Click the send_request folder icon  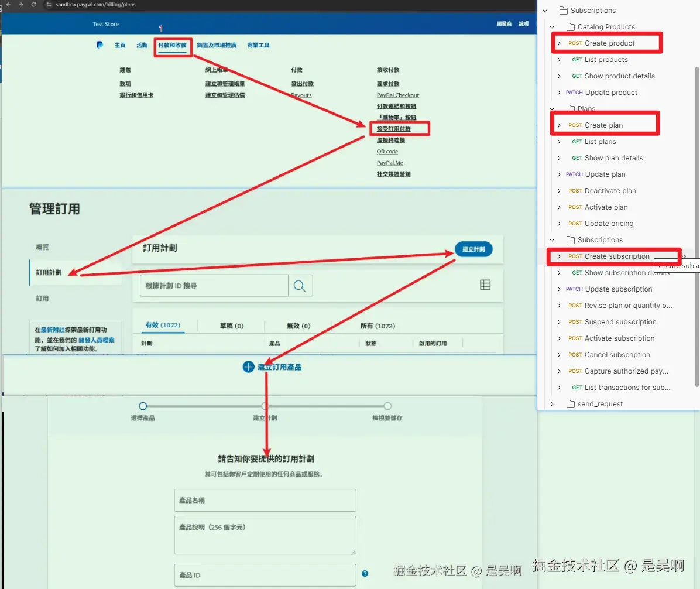570,403
